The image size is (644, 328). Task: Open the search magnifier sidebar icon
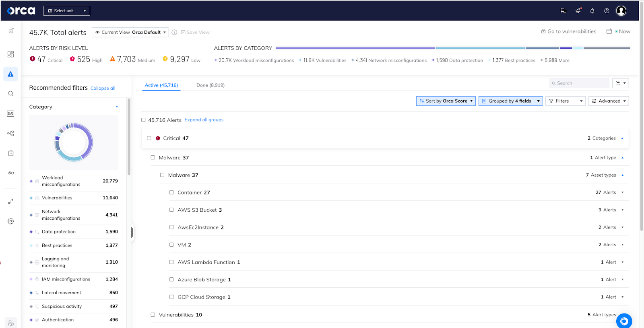[11, 94]
